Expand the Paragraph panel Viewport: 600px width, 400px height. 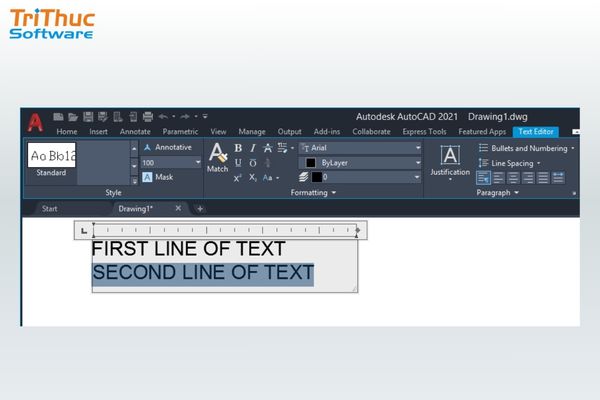click(x=497, y=193)
